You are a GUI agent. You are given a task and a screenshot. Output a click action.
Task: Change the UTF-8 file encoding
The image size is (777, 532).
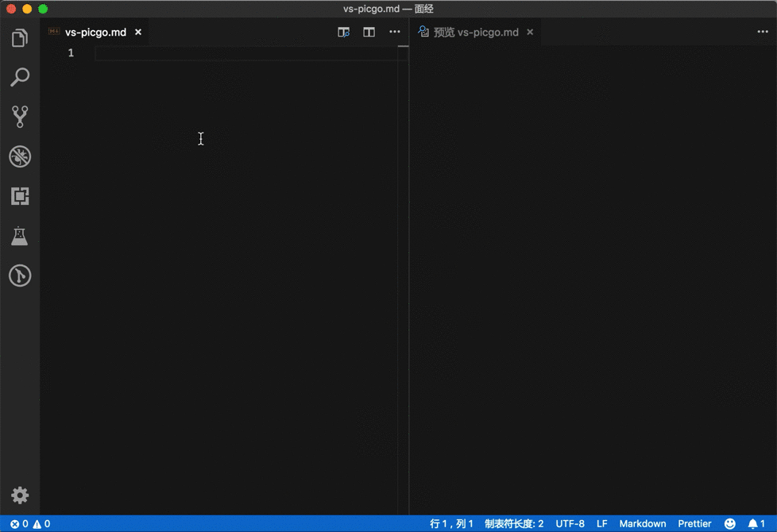(570, 523)
